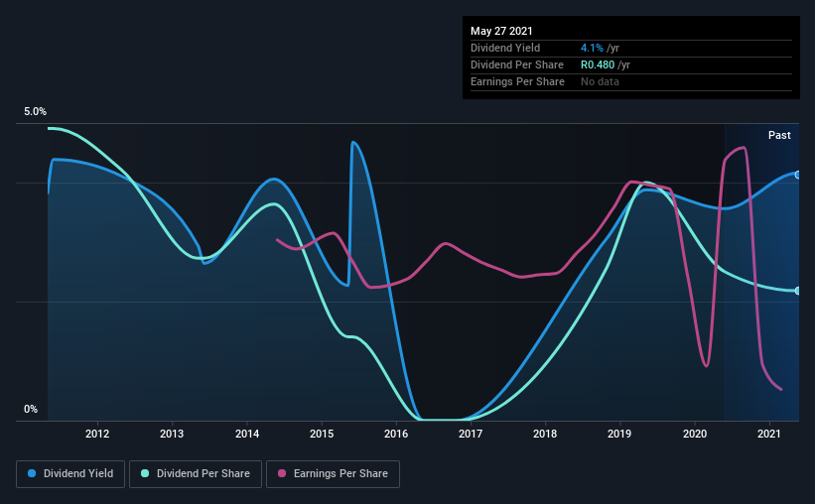Click the 0% y-axis label
Image resolution: width=815 pixels, height=504 pixels.
(31, 410)
